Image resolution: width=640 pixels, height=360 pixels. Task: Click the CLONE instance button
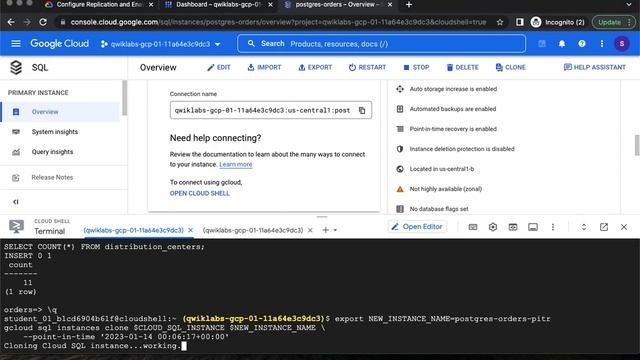tap(511, 67)
